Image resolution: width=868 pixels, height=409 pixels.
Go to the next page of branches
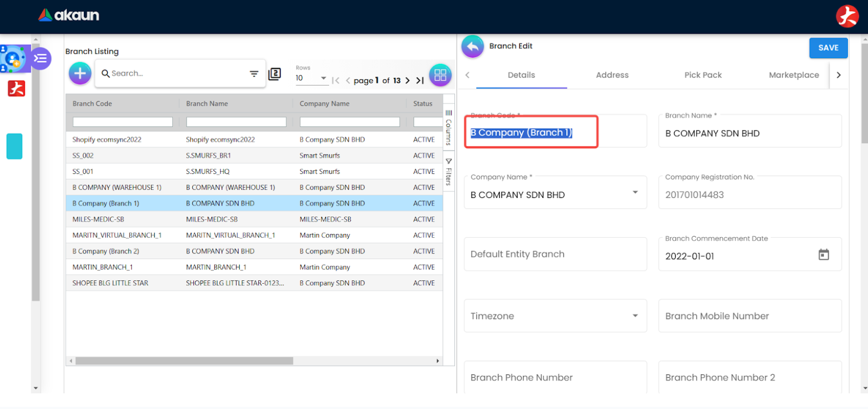click(x=407, y=80)
